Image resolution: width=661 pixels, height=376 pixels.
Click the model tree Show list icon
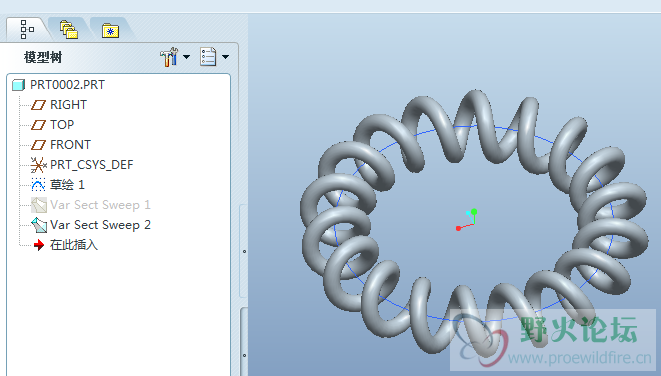(208, 57)
